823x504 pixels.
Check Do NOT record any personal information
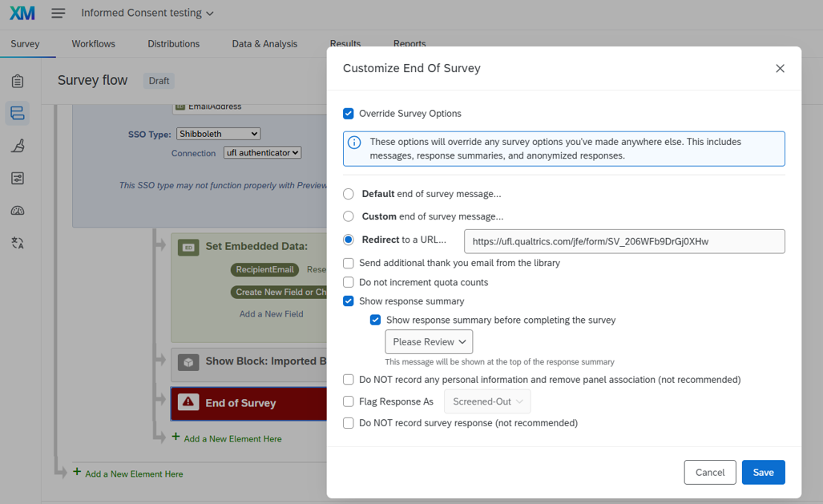click(x=349, y=380)
